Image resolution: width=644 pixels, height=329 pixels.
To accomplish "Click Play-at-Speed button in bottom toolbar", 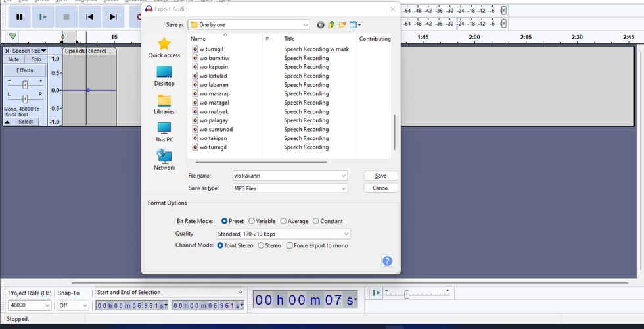I will coord(376,293).
